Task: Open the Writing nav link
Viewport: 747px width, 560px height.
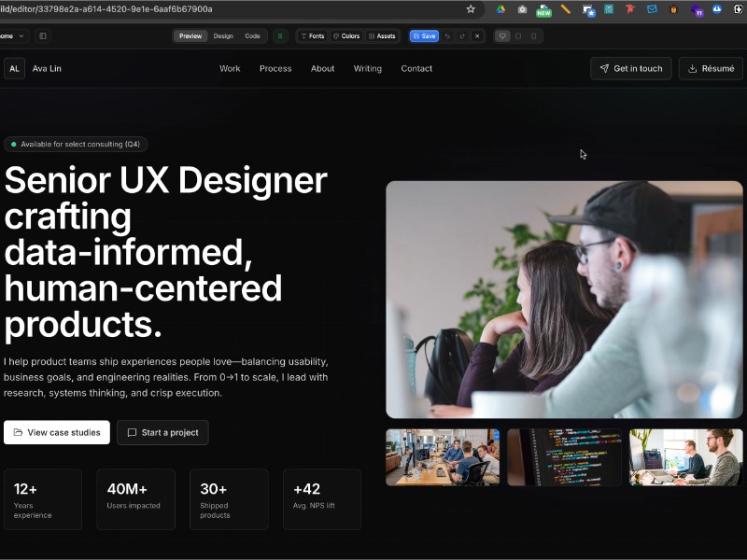Action: pyautogui.click(x=367, y=68)
